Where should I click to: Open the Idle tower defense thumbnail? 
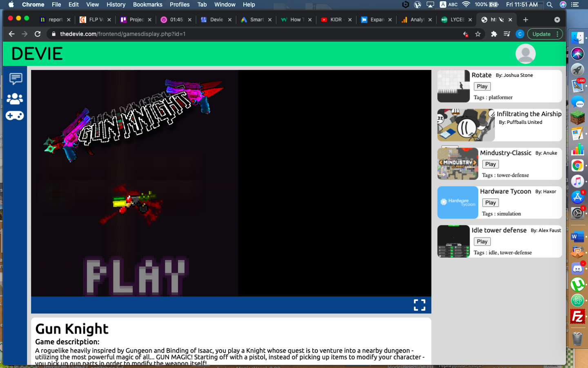[x=453, y=241]
